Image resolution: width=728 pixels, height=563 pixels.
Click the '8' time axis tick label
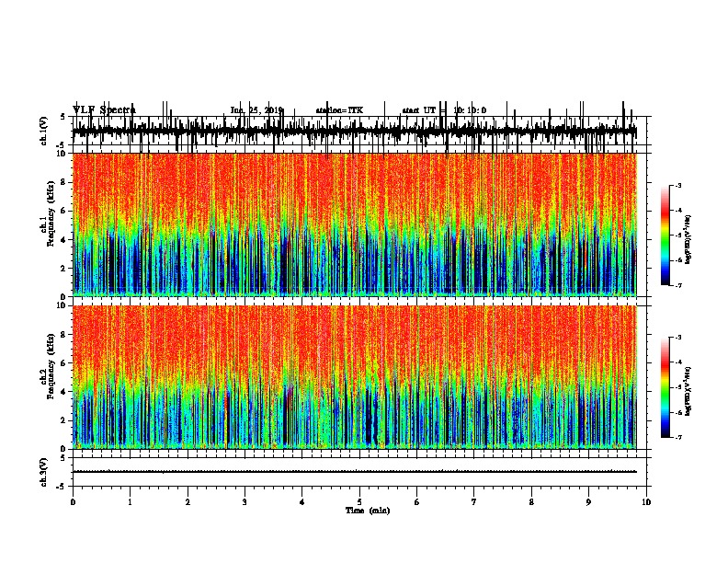pos(531,502)
